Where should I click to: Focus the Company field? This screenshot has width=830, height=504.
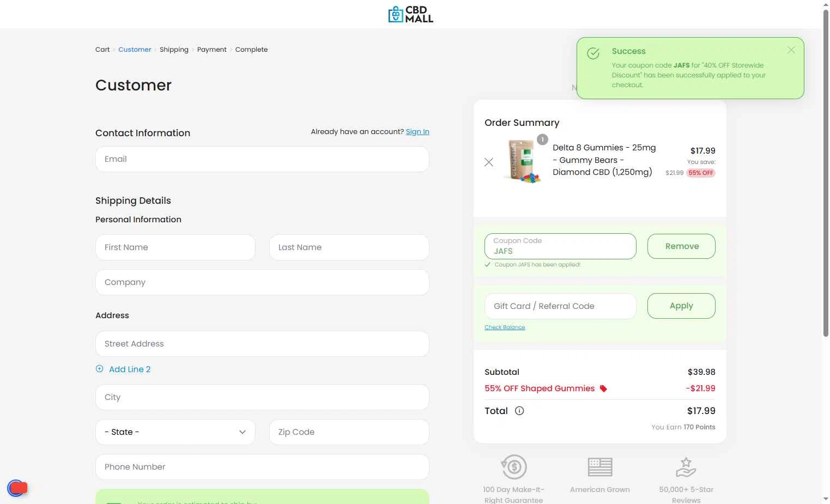coord(262,282)
